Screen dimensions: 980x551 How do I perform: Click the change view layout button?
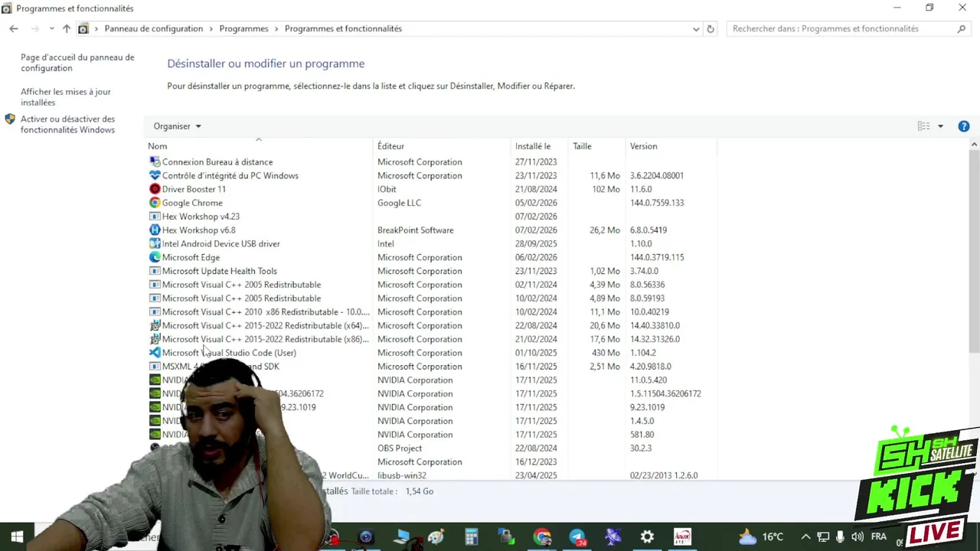point(924,126)
